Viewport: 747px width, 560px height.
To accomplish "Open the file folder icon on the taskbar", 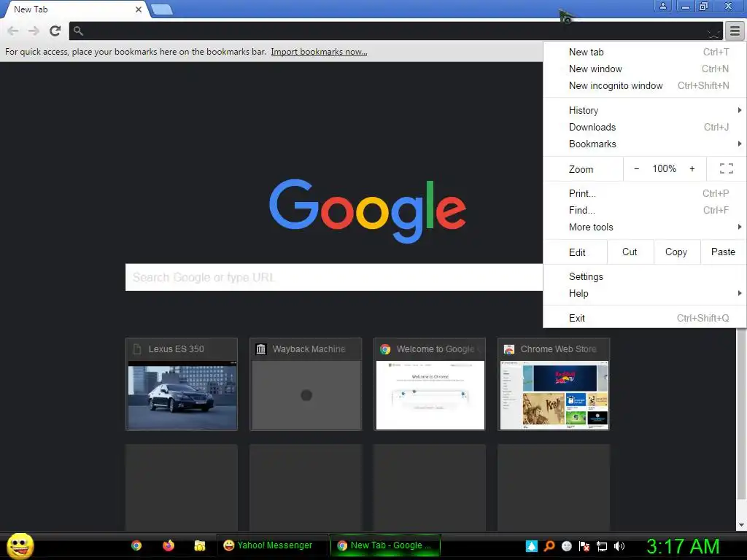I will point(200,545).
